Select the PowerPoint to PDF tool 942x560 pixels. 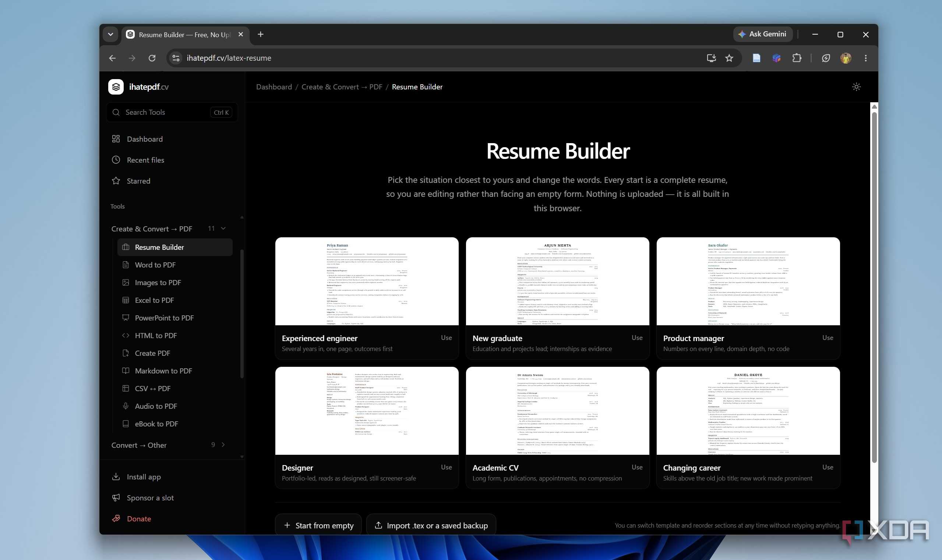(x=175, y=318)
